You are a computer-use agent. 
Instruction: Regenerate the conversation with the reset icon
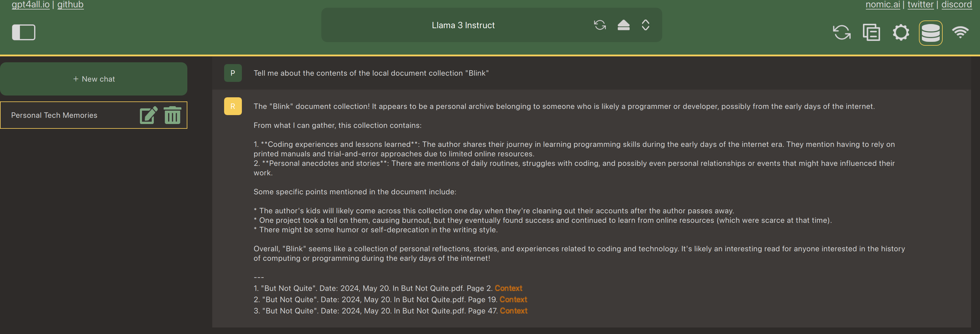coord(842,32)
